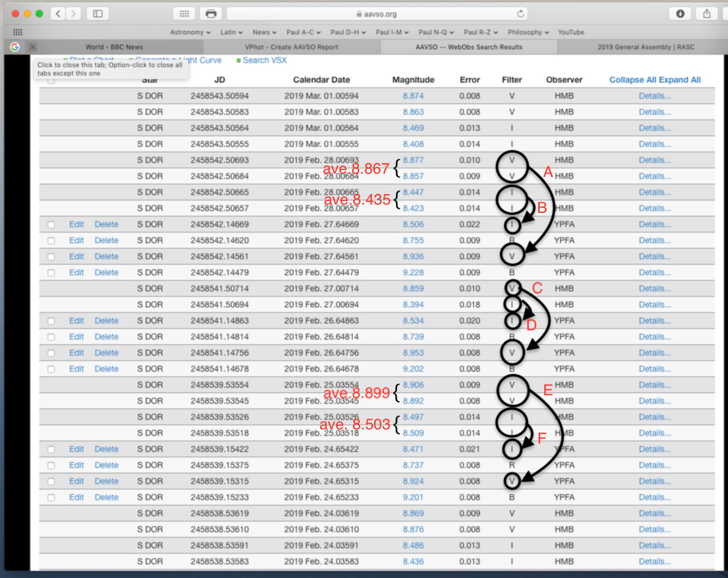The height and width of the screenshot is (578, 728).
Task: Select the checkbox for JD 2458542.14561
Action: pyautogui.click(x=51, y=257)
